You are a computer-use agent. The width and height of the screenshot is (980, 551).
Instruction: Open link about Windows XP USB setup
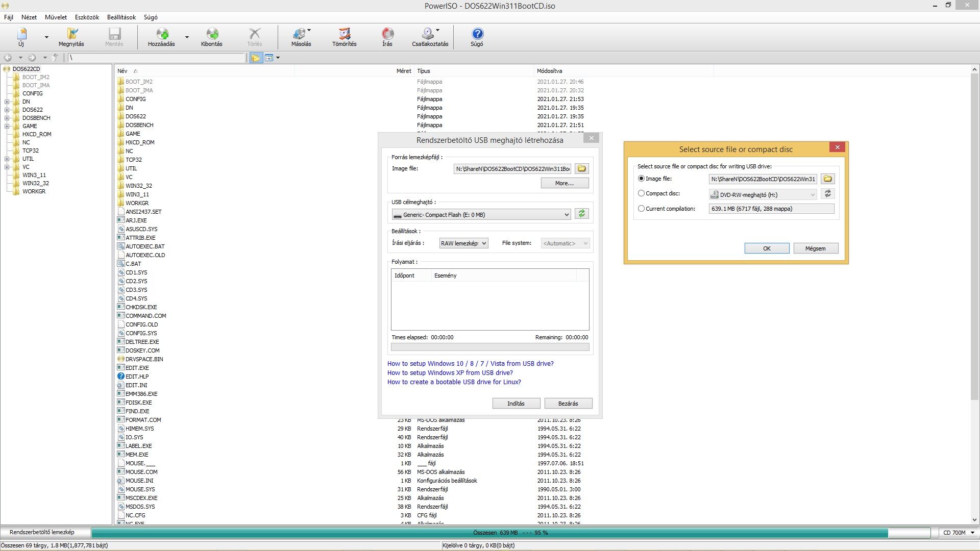[x=450, y=373]
